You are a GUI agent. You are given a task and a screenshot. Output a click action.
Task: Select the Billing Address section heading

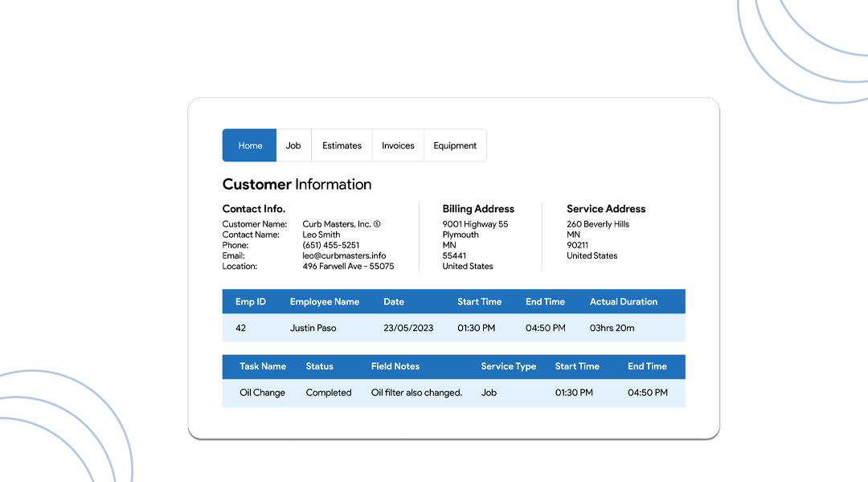coord(477,208)
